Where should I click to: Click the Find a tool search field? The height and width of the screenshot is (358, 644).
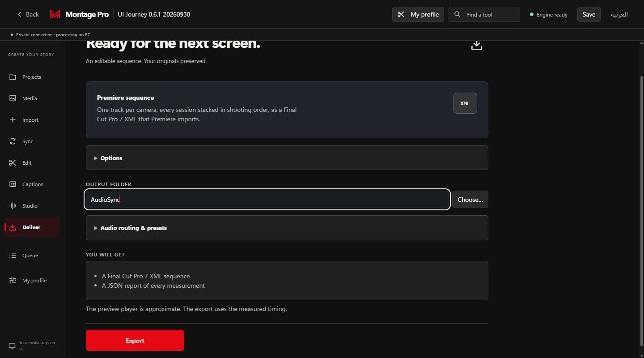[484, 14]
